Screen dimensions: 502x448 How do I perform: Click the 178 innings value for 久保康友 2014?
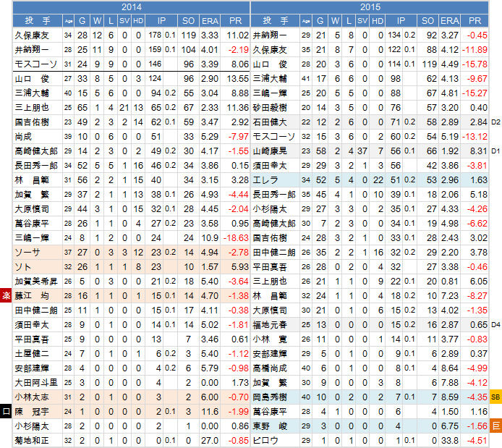[x=155, y=35]
